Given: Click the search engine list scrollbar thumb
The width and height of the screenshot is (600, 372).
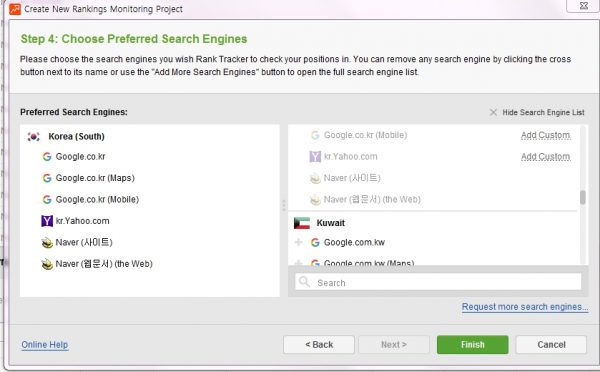Looking at the screenshot, I should pos(583,197).
